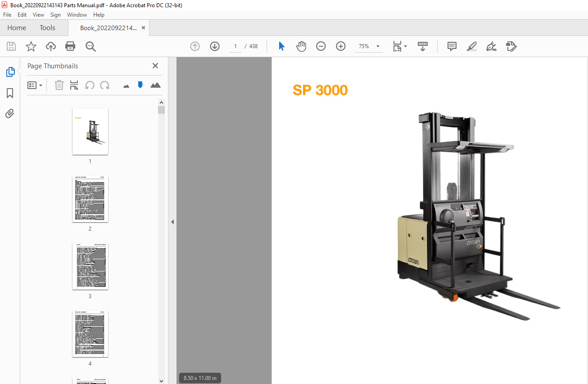588x384 pixels.
Task: Open the Page Thumbnails pane icon
Action: pyautogui.click(x=10, y=72)
